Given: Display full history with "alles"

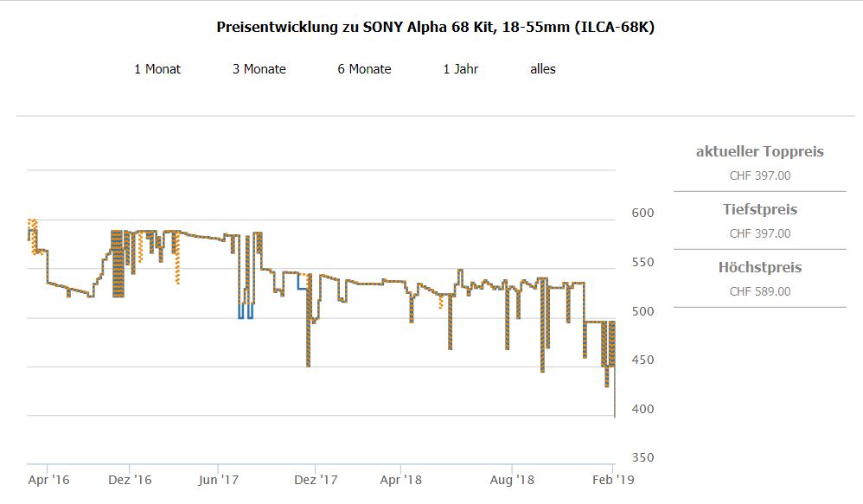Looking at the screenshot, I should point(543,69).
